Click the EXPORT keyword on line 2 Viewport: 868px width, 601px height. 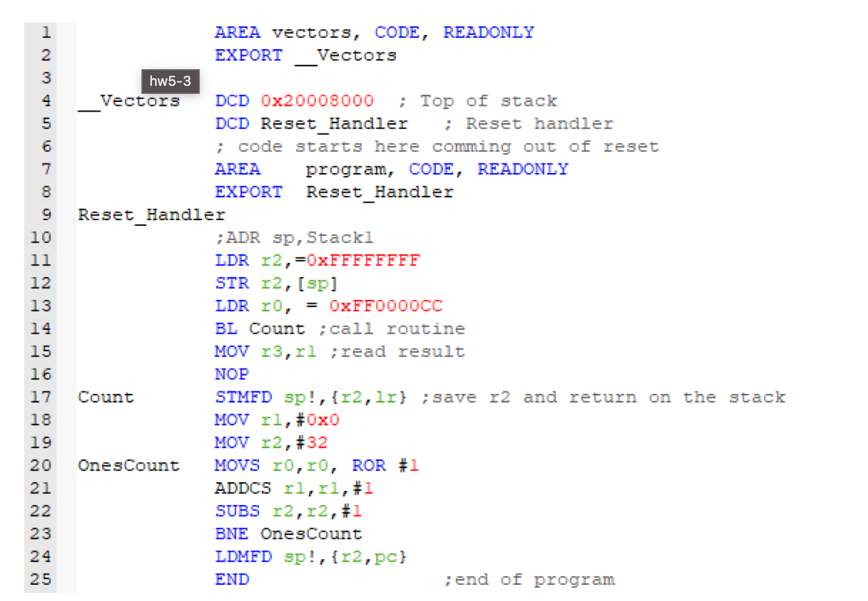pyautogui.click(x=248, y=55)
